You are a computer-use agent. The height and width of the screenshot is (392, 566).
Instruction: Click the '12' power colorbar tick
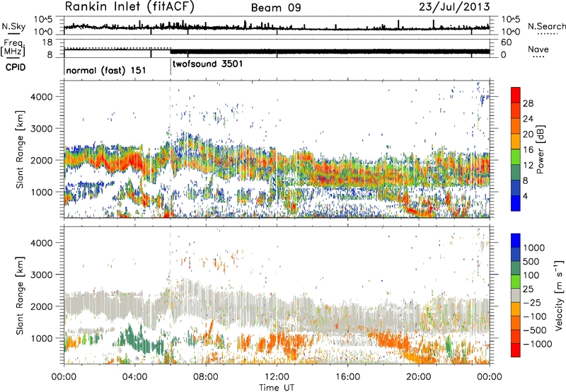[528, 166]
